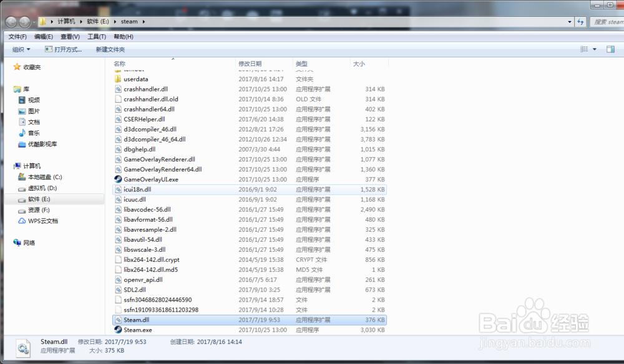Click the libavcodec-56.dll file icon
The width and height of the screenshot is (624, 364).
coord(118,209)
